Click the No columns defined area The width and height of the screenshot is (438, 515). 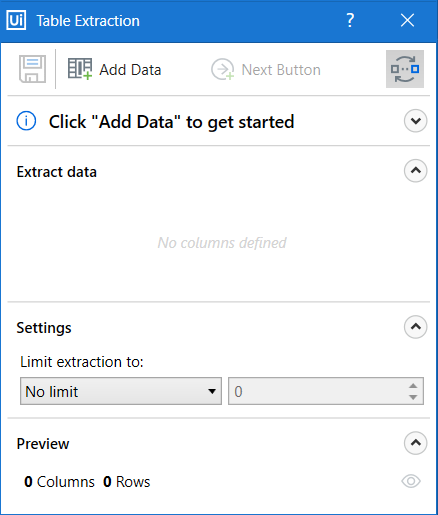click(222, 243)
